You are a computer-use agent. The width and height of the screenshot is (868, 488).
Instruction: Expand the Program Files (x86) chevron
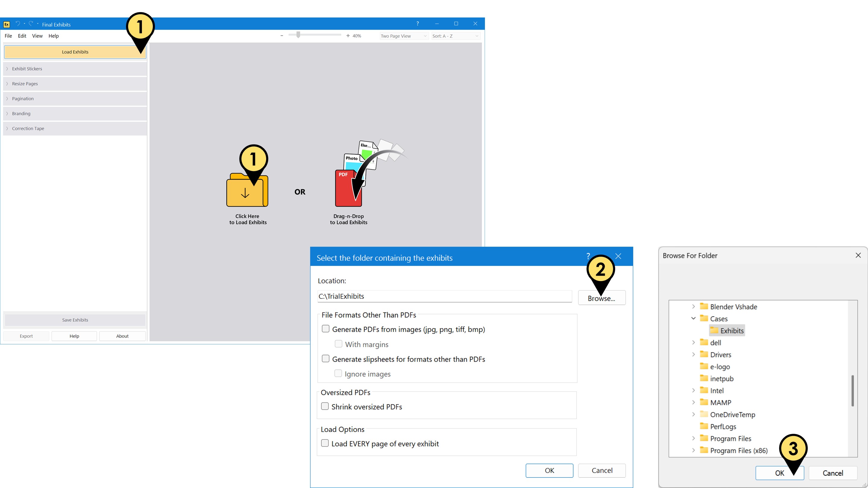693,450
